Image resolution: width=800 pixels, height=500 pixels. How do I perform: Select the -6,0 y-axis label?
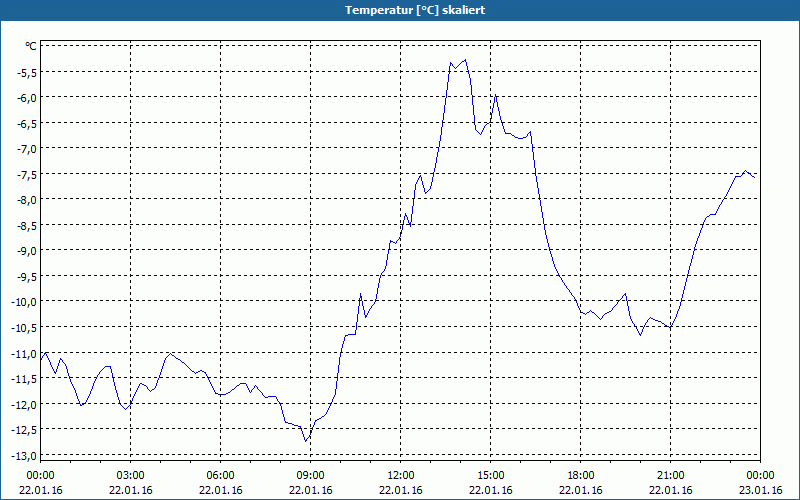[27, 97]
